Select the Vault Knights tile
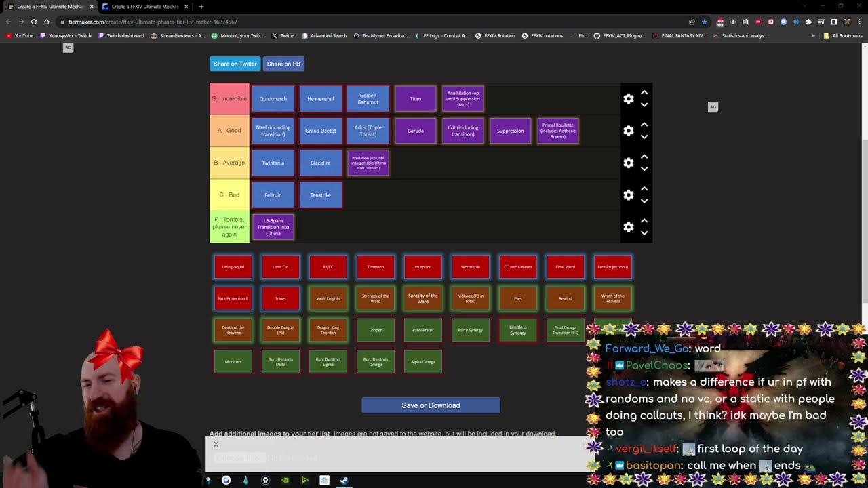Viewport: 868px width, 488px height. 328,298
